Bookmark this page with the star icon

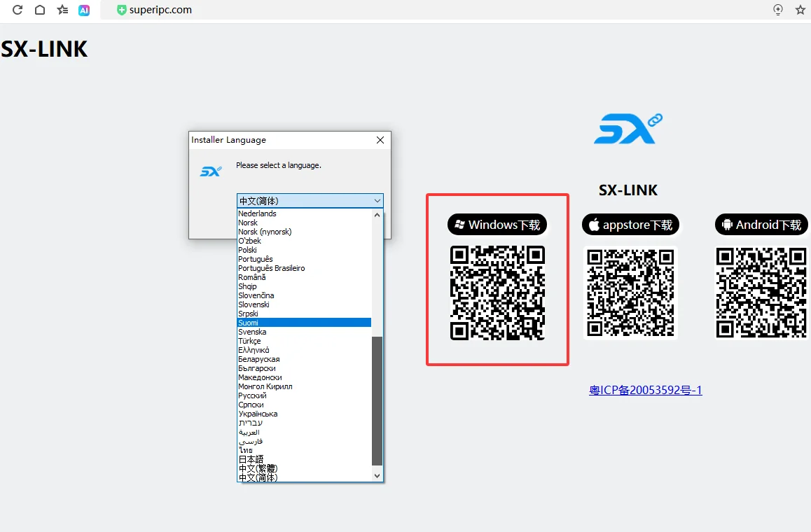coord(800,10)
